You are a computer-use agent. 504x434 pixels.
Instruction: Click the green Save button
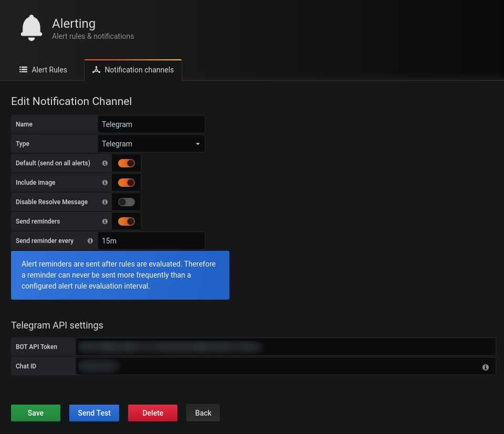pyautogui.click(x=36, y=413)
